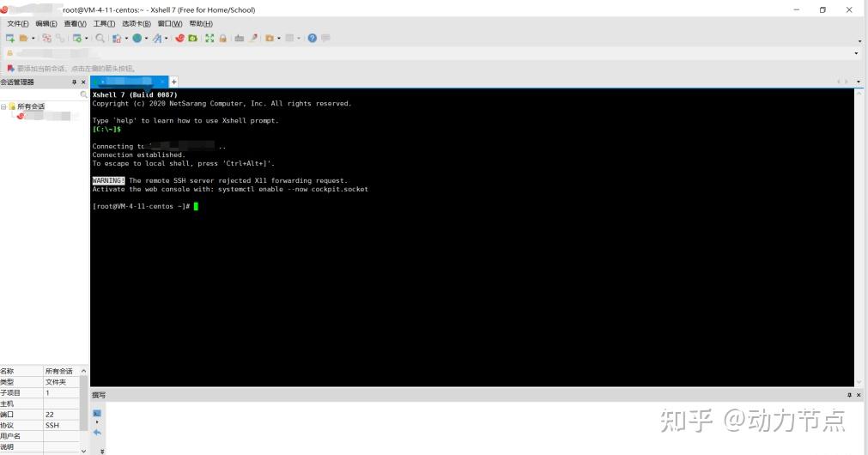Click the session Properties icon
868x455 pixels.
point(77,38)
